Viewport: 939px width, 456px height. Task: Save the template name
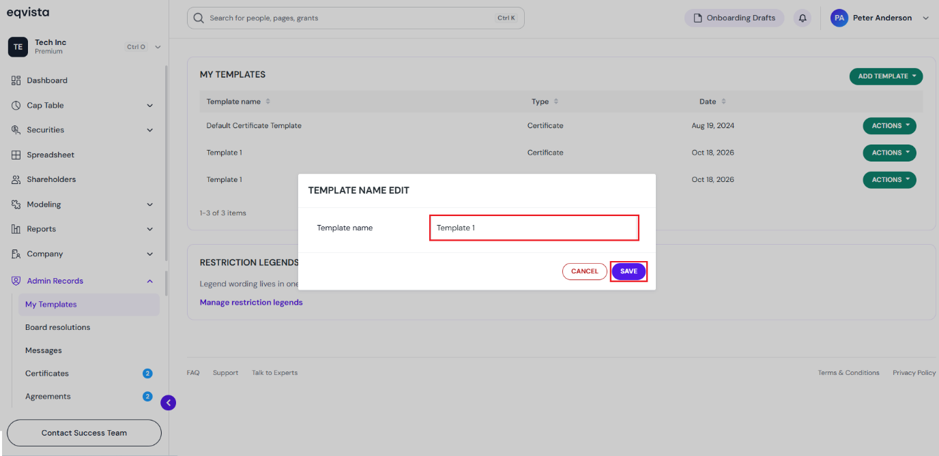(629, 271)
